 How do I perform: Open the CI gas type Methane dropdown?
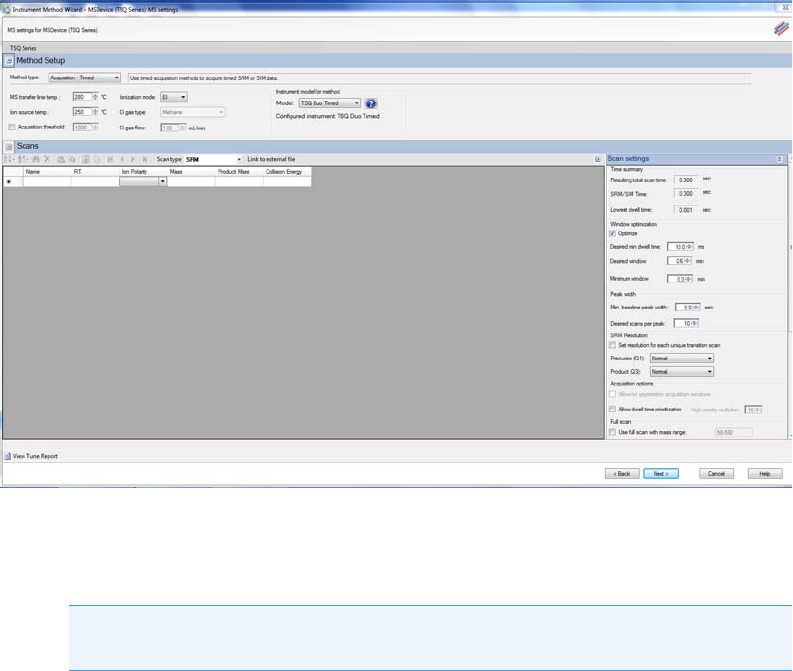pos(193,112)
